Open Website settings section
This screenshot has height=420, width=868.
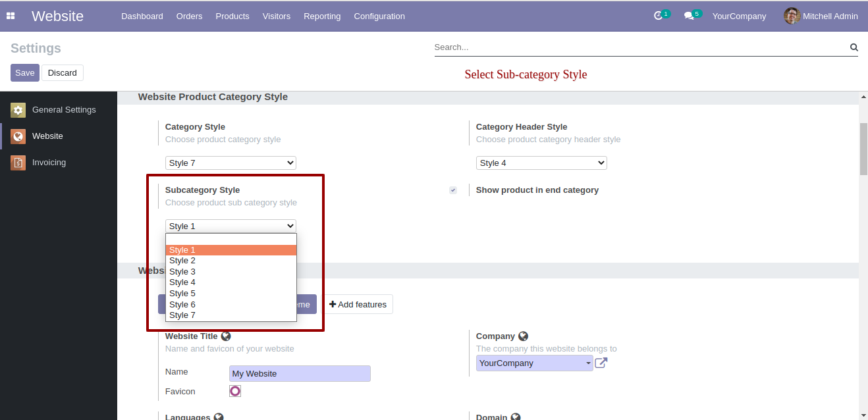coord(59,136)
